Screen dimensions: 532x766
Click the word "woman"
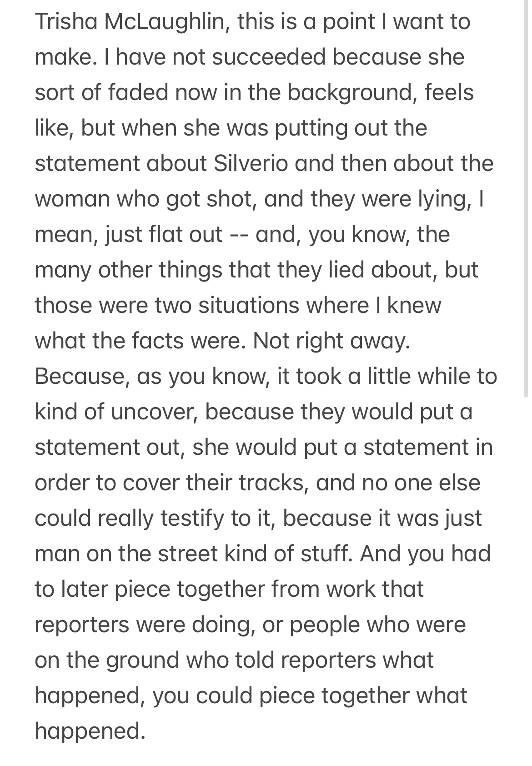click(x=72, y=199)
